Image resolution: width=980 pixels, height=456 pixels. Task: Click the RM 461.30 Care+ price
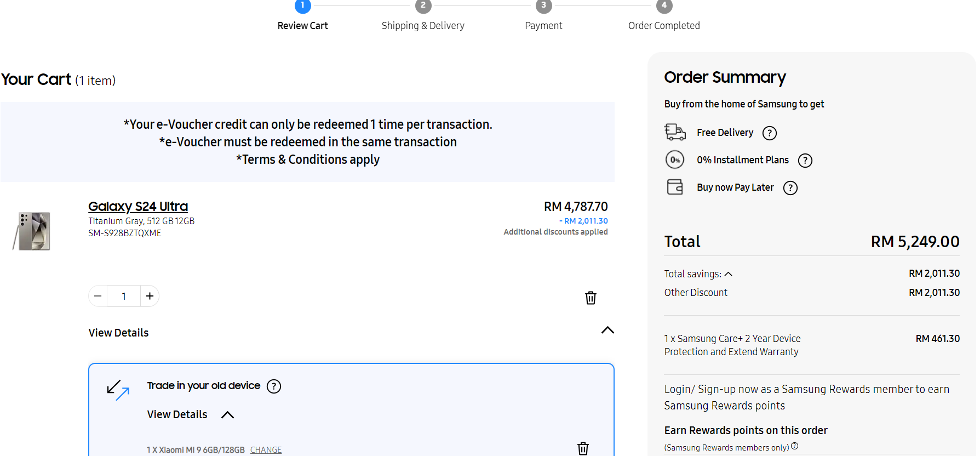click(x=937, y=339)
